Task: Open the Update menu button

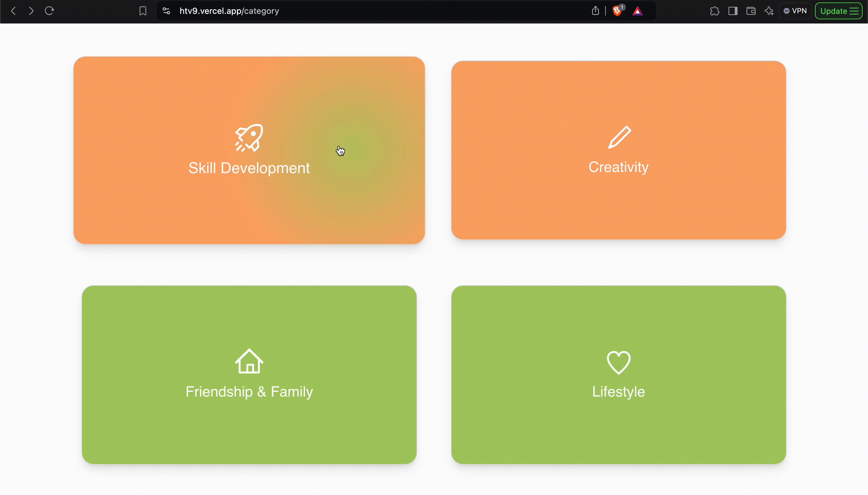Action: pyautogui.click(x=838, y=11)
